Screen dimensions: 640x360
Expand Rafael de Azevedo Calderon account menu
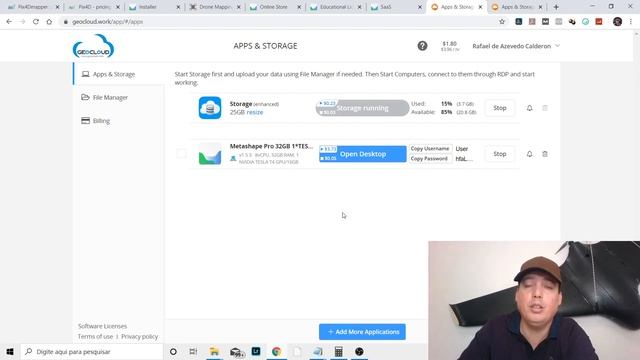coord(516,46)
